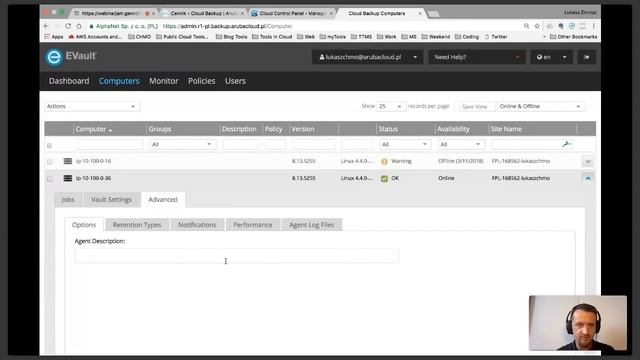The image size is (640, 360).
Task: Open the Performance sub-tab
Action: (253, 225)
